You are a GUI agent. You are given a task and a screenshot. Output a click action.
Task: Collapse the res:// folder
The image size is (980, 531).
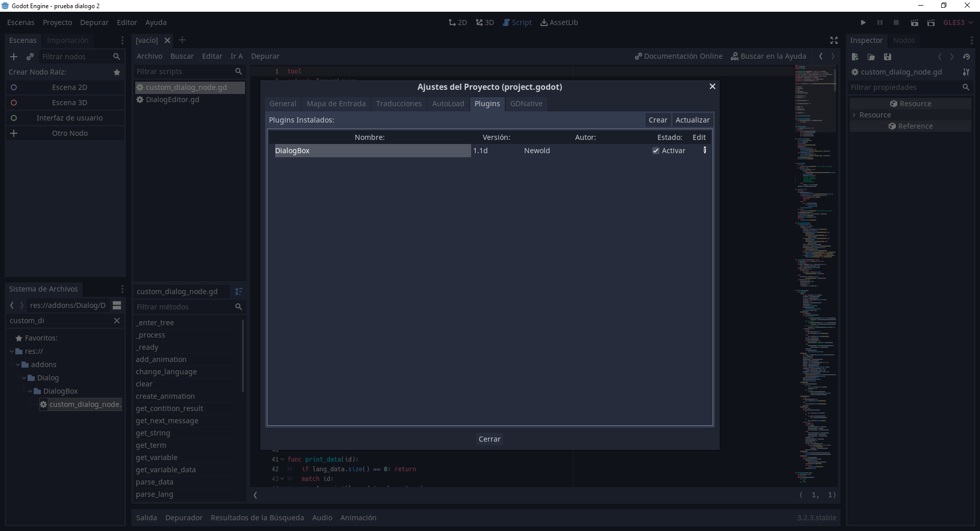tap(12, 351)
